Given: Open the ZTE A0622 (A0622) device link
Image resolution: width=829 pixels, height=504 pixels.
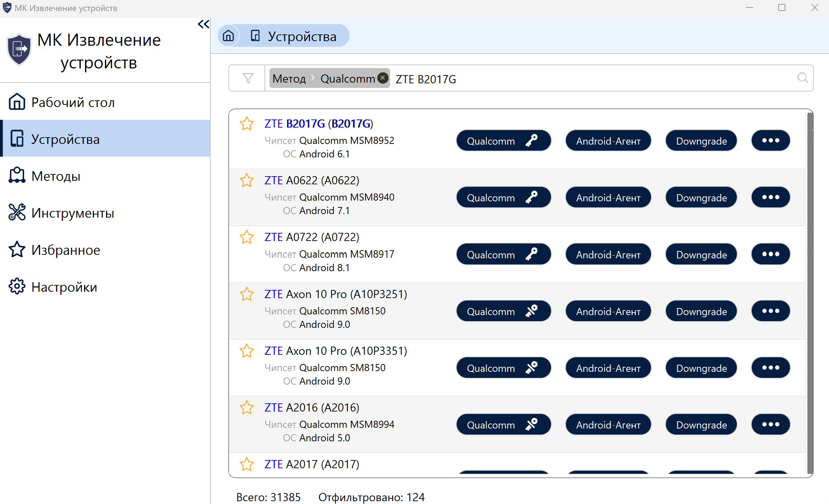Looking at the screenshot, I should 312,180.
